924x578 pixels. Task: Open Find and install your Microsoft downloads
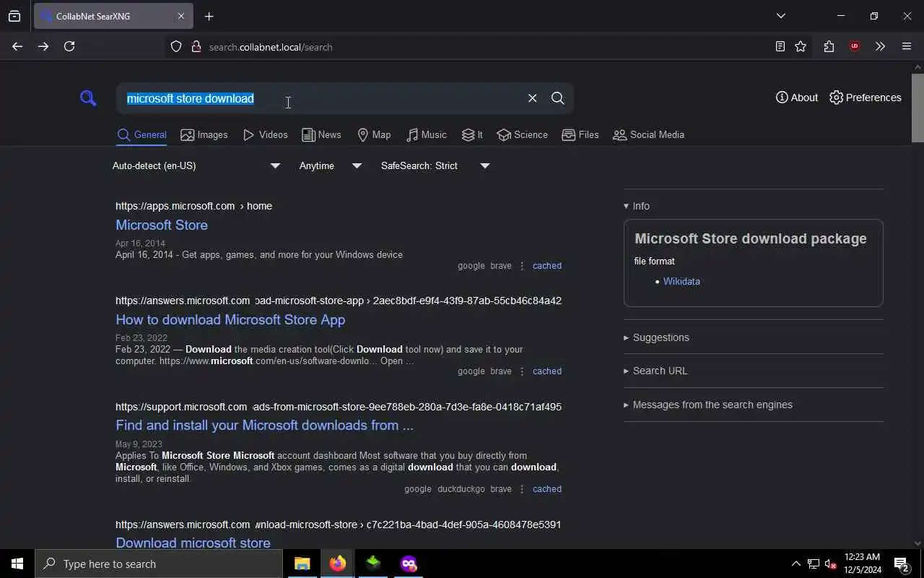point(264,426)
